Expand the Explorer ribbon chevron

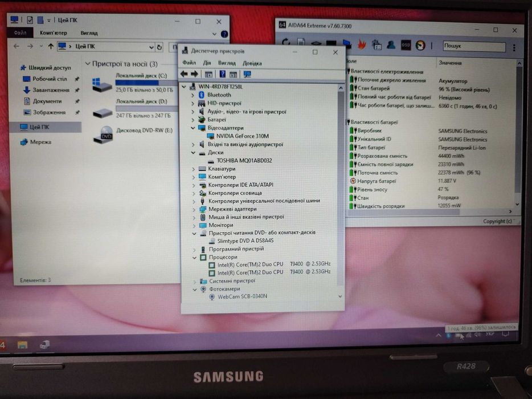[x=214, y=34]
